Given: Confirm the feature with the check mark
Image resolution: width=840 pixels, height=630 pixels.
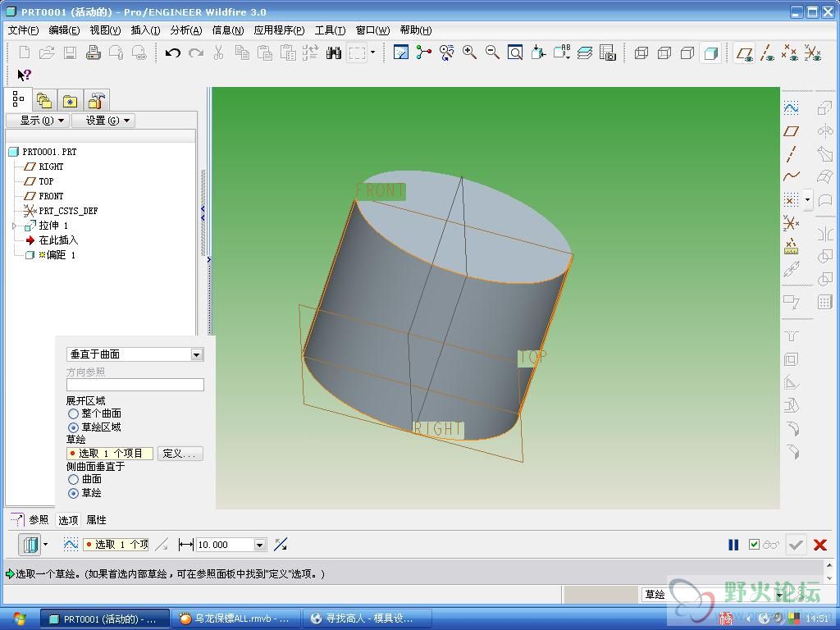Looking at the screenshot, I should coord(796,545).
